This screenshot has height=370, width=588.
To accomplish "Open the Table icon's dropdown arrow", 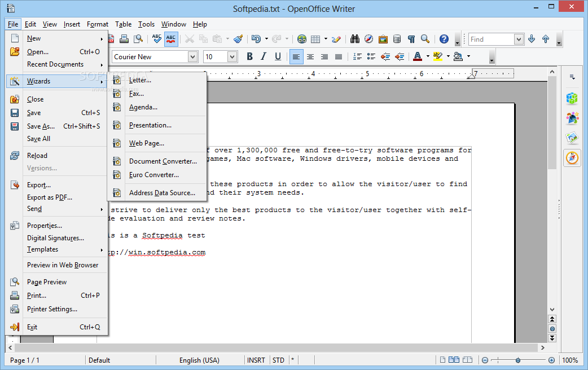I will coord(326,38).
